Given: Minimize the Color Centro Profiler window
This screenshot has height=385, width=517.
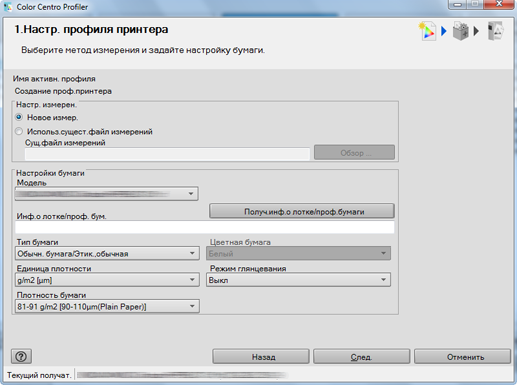Looking at the screenshot, I should [458, 5].
